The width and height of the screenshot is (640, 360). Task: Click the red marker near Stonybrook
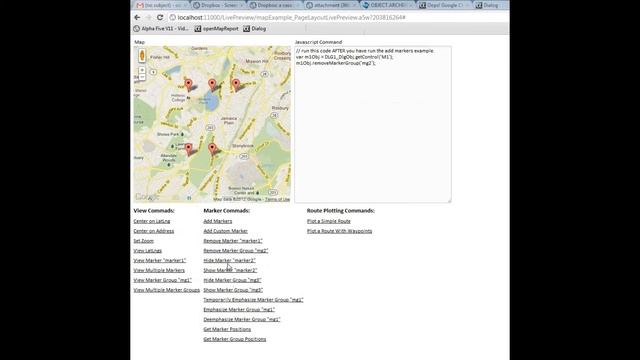pyautogui.click(x=212, y=149)
